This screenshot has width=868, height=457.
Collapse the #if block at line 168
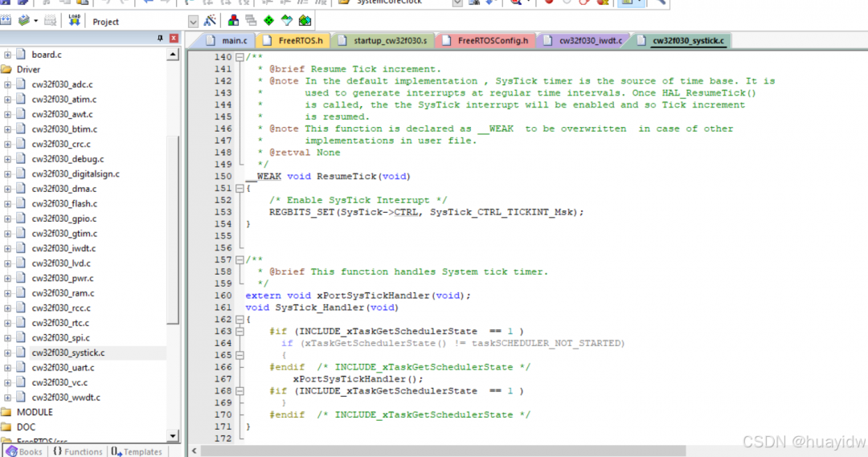point(240,391)
